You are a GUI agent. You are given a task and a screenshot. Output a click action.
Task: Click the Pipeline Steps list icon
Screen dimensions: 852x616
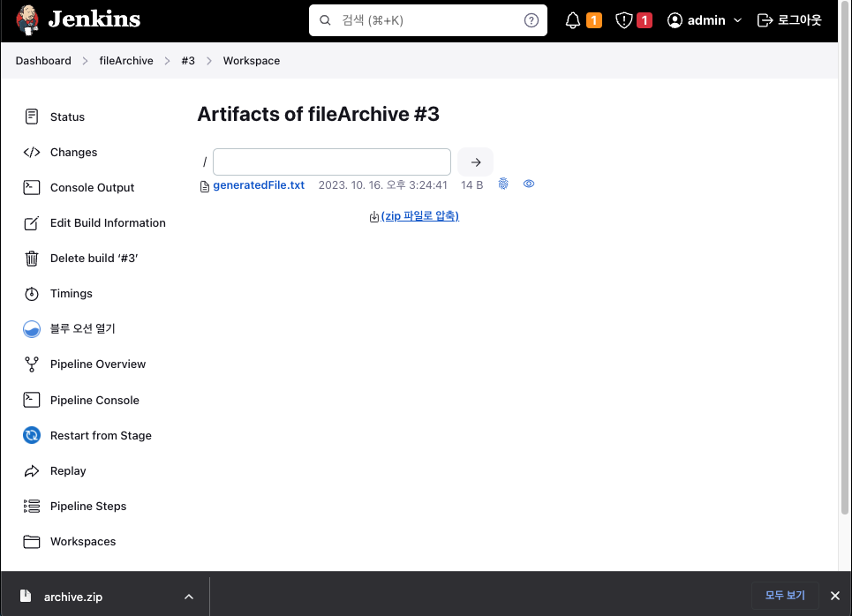click(x=32, y=507)
